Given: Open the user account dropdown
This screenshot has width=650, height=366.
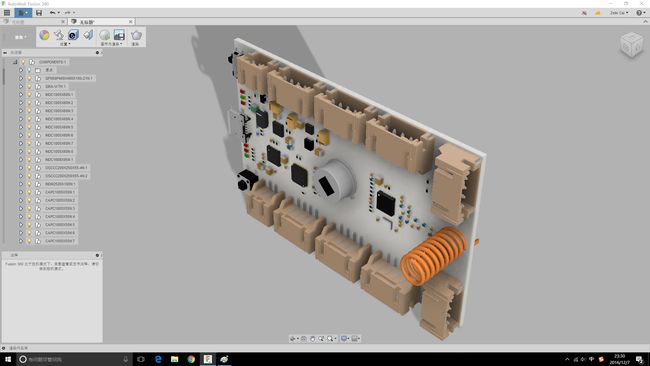Looking at the screenshot, I should 619,13.
